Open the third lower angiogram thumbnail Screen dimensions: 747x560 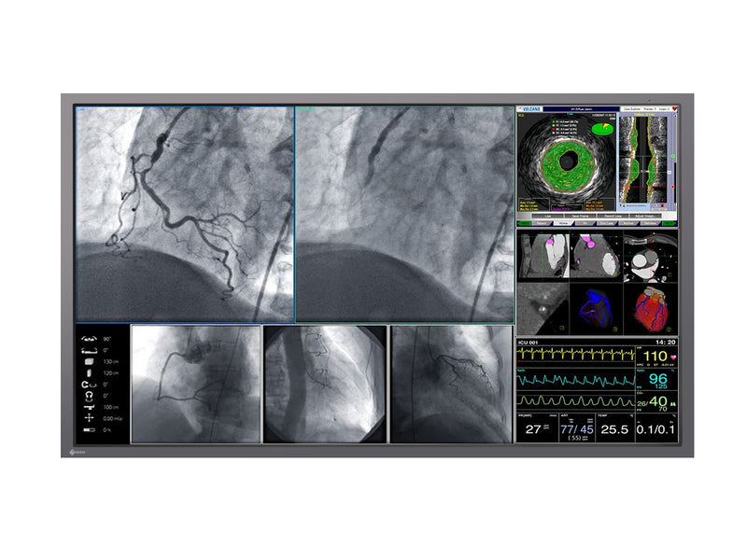click(451, 385)
